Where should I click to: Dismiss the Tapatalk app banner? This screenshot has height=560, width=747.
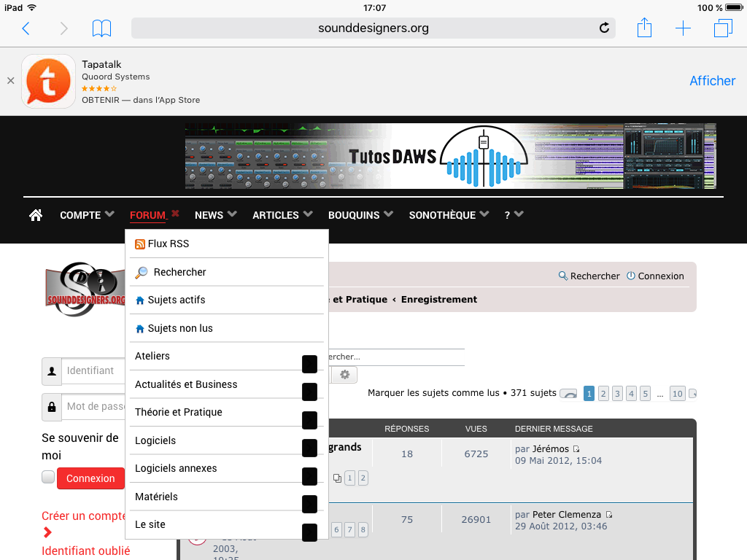pos(10,81)
